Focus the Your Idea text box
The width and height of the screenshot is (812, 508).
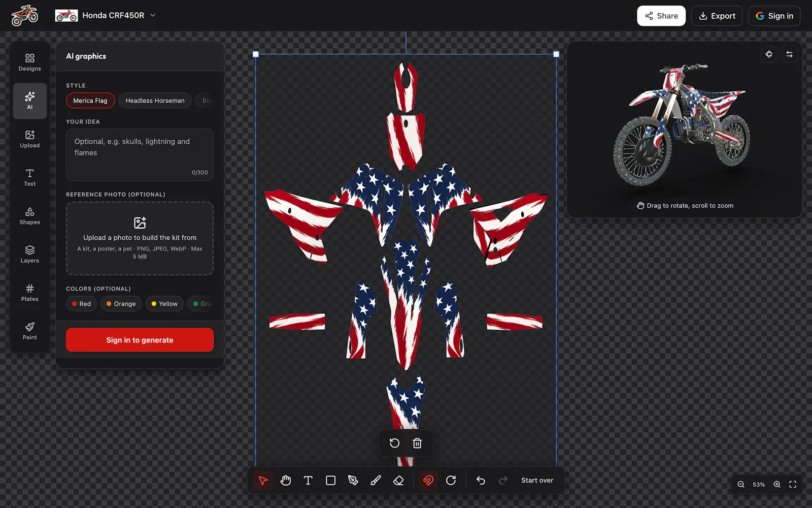pos(140,155)
